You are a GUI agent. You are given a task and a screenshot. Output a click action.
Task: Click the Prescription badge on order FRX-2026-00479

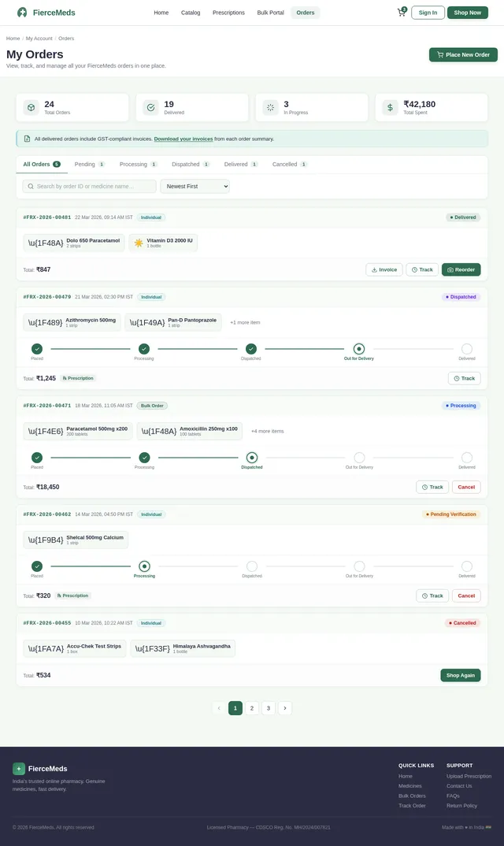[x=78, y=378]
